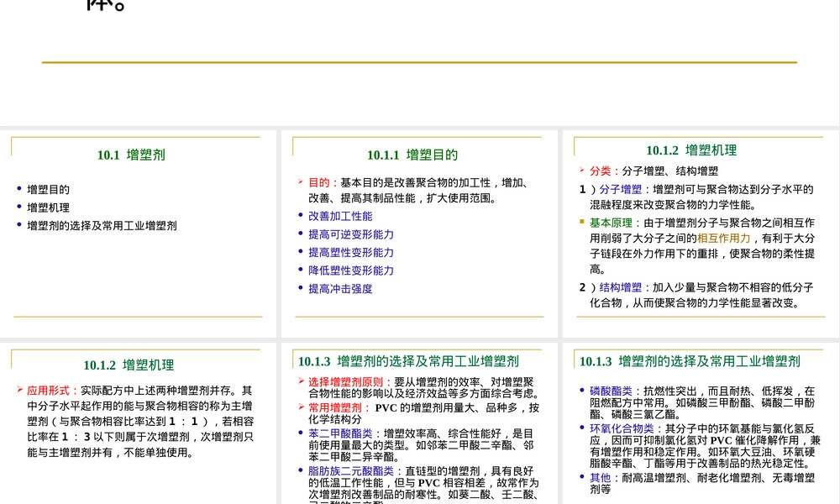This screenshot has width=840, height=504.
Task: Click the bullet 增塑剂的选择及常用工业增塑剂 in the 10.1 slide
Action: point(102,226)
